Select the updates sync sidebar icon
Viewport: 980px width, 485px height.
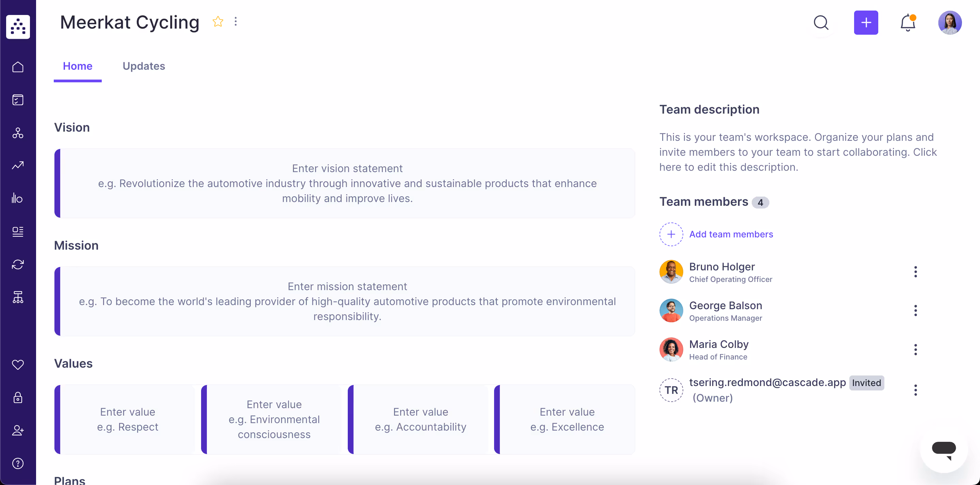(x=17, y=264)
